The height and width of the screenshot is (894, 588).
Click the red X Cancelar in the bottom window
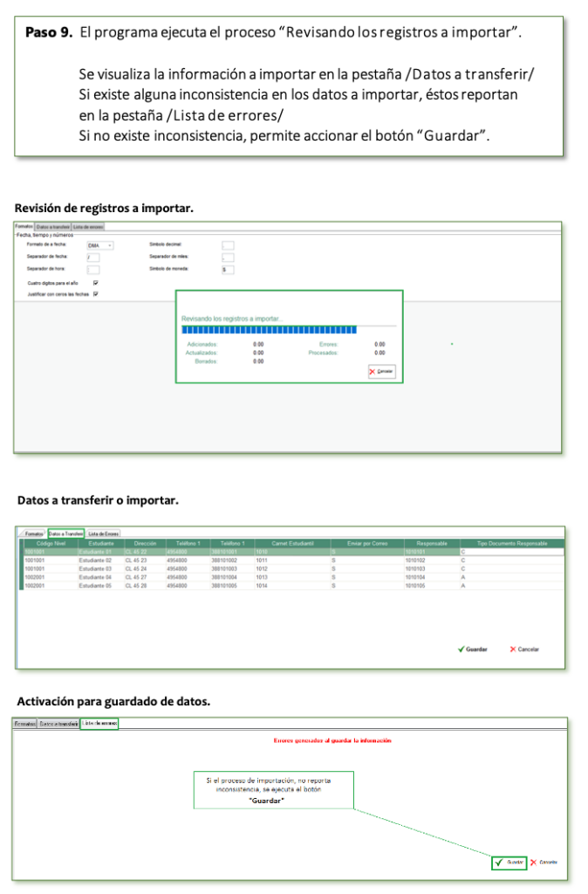click(544, 862)
